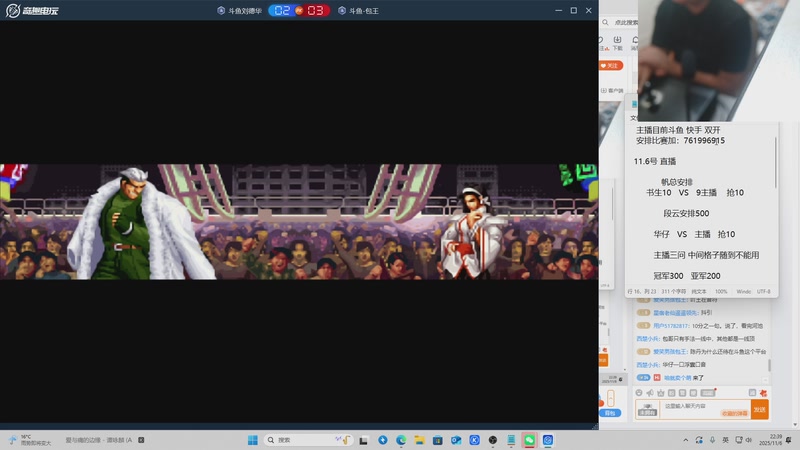
Task: Click the line and column status in the notepad
Action: (642, 291)
